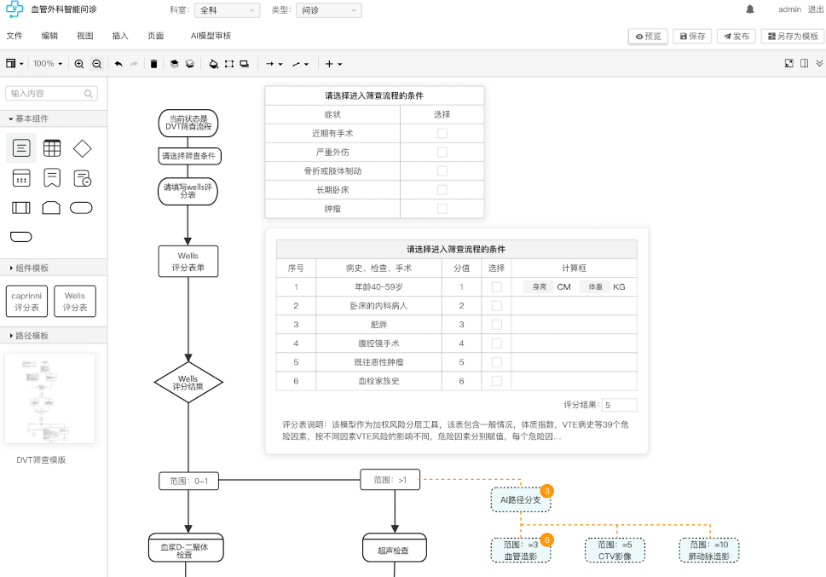Check the 骨折或肢体制动 checkbox

[442, 171]
